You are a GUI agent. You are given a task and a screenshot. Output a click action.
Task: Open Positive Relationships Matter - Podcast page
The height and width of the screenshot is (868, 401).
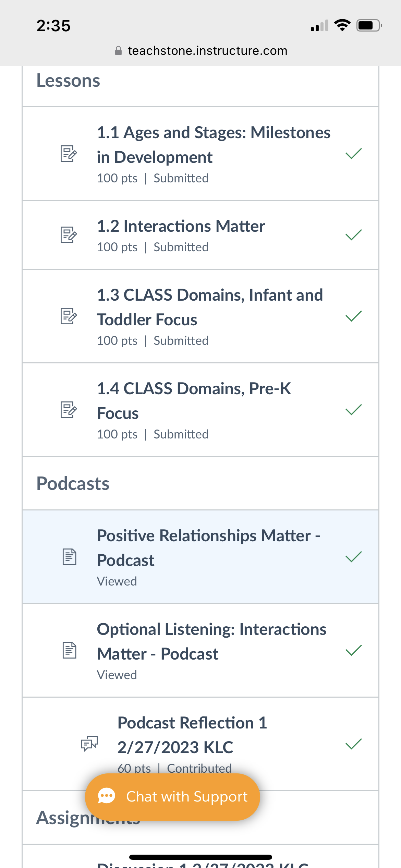(208, 548)
